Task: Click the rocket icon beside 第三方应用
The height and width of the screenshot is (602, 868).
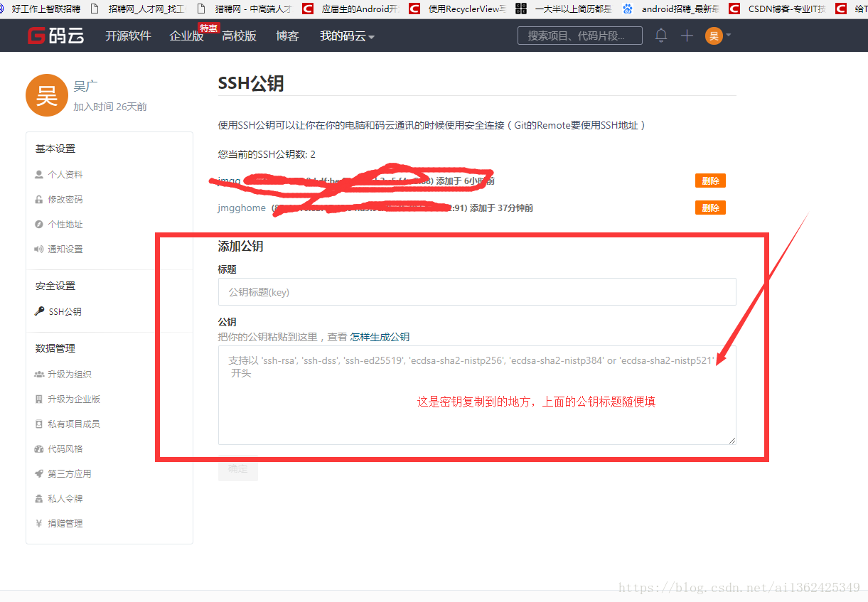Action: 39,474
